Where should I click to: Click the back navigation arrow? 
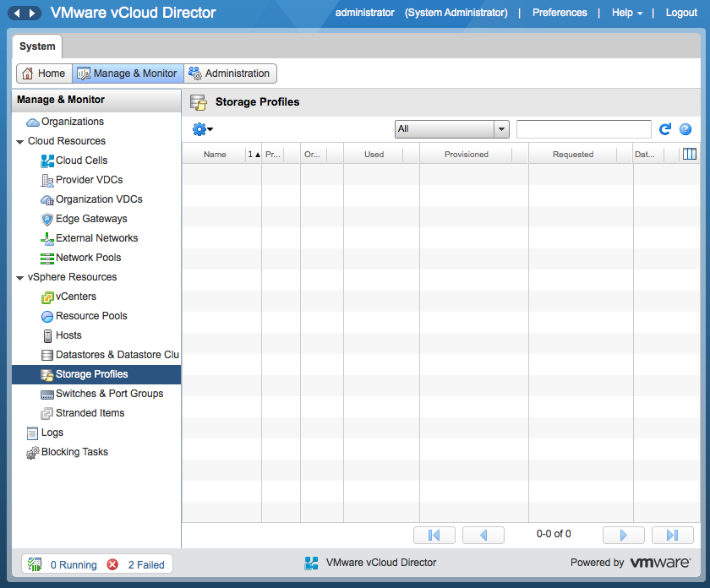point(17,14)
